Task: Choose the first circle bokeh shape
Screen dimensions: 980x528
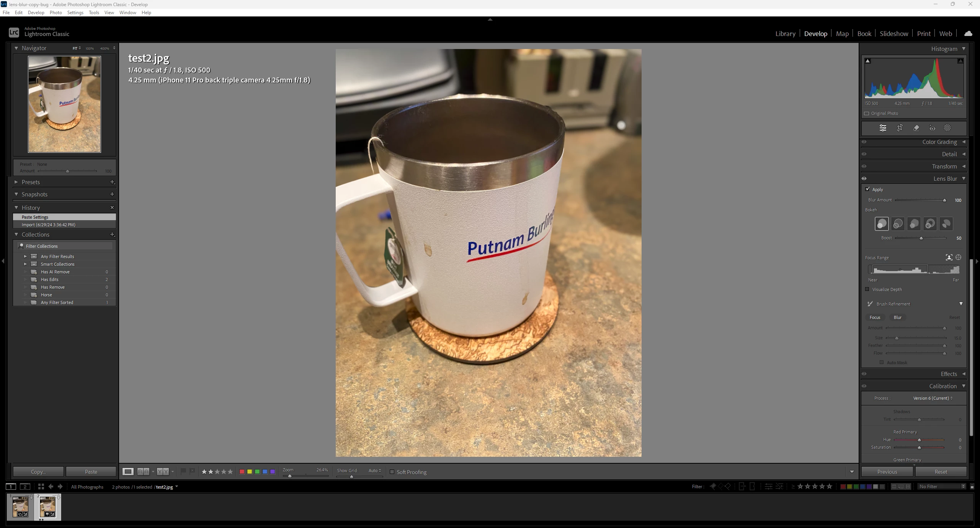Action: pos(882,224)
